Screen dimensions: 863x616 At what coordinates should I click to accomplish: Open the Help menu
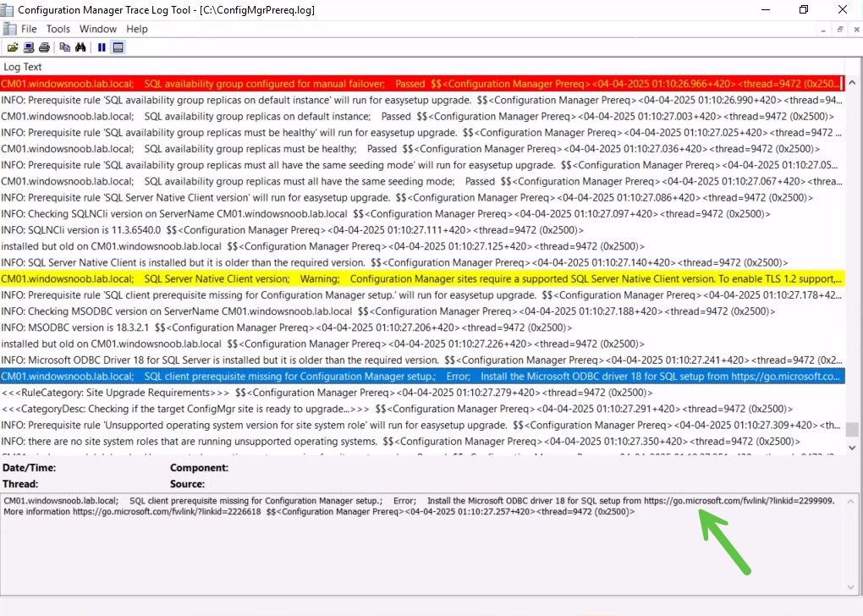point(137,29)
